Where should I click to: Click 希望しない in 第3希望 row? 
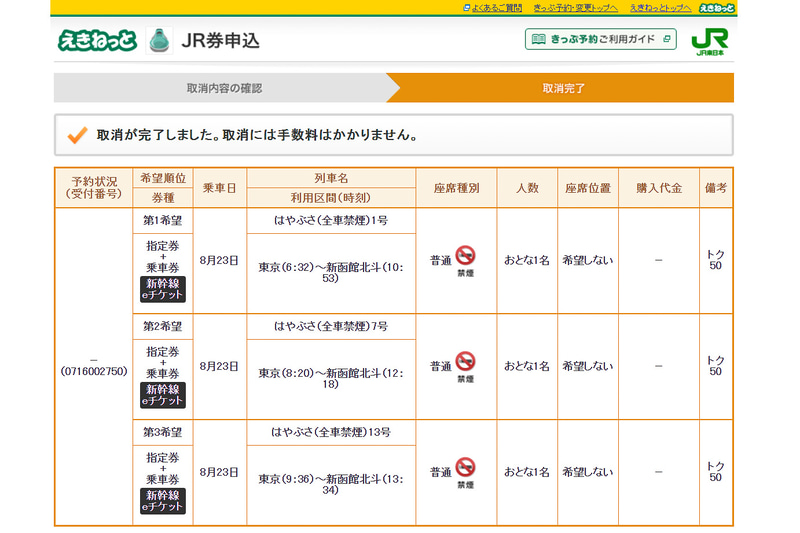[x=588, y=472]
